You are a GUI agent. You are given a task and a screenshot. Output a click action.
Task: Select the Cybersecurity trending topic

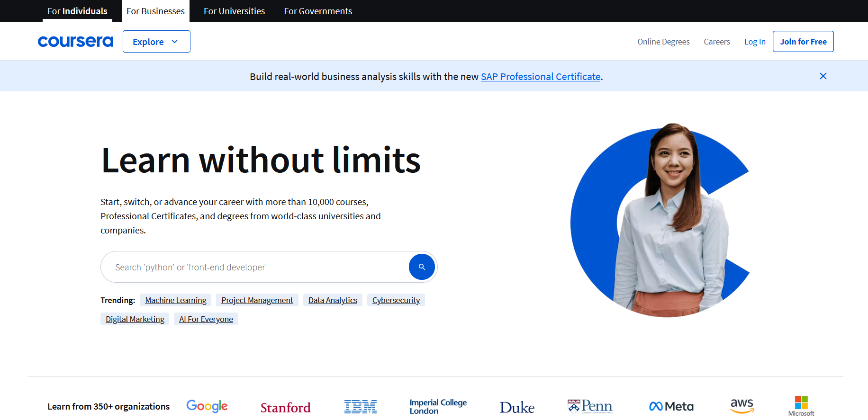click(396, 300)
